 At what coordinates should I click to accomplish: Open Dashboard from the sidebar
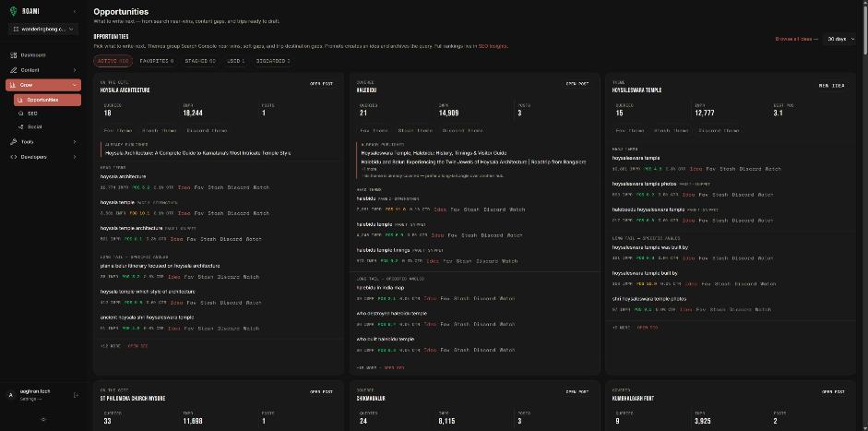[33, 54]
